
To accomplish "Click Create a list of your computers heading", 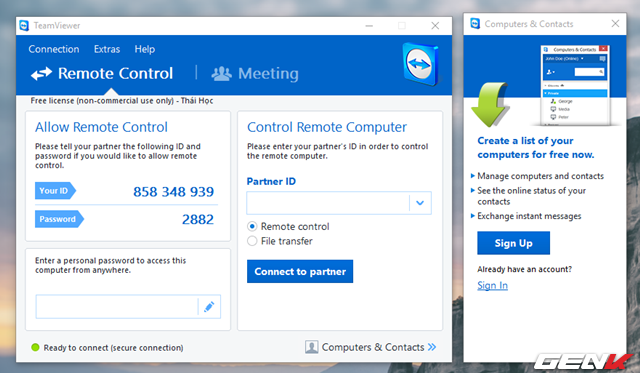I will pos(536,147).
